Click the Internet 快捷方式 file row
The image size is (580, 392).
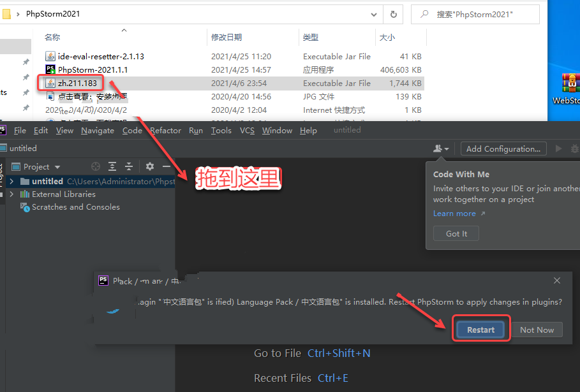pyautogui.click(x=235, y=110)
